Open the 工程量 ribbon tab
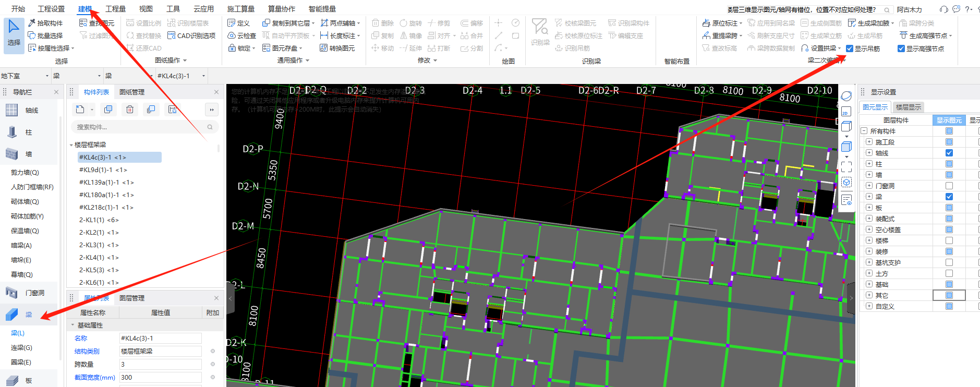Image resolution: width=980 pixels, height=387 pixels. (115, 9)
